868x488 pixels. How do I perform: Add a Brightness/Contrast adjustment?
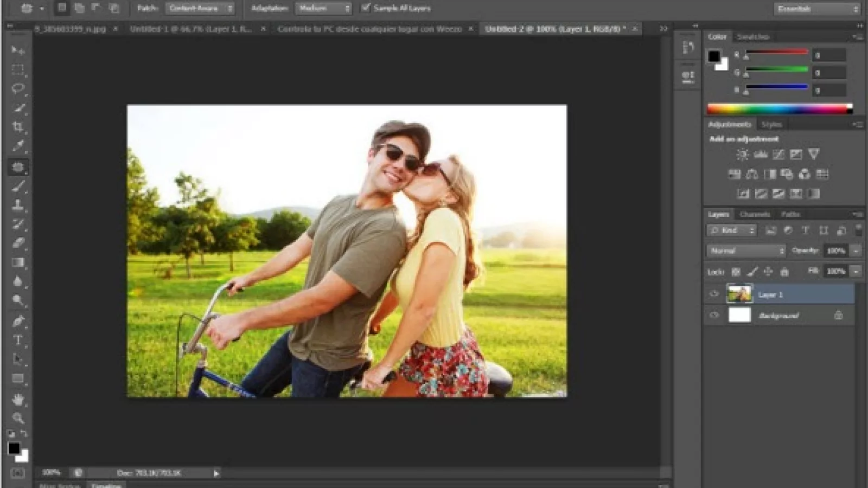(x=742, y=155)
